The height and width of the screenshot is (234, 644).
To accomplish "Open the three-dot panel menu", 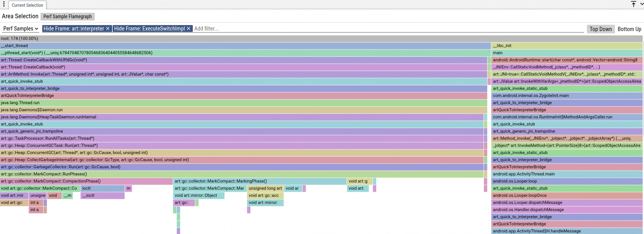I will [4, 4].
